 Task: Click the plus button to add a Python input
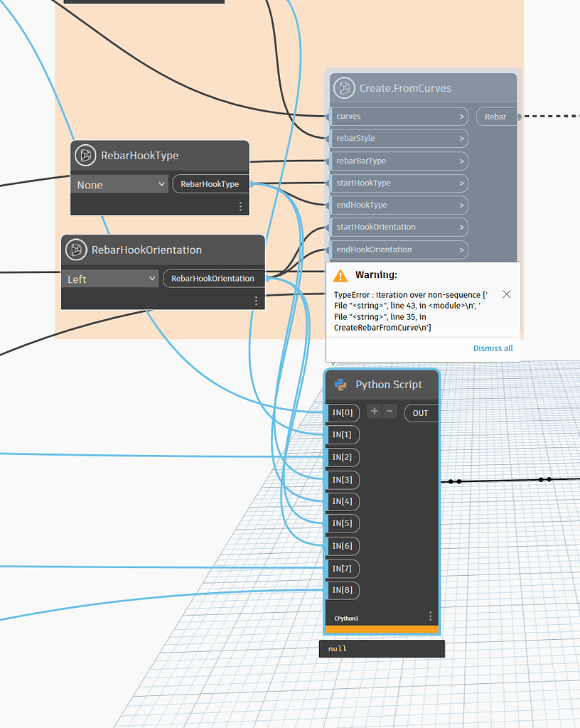[374, 411]
